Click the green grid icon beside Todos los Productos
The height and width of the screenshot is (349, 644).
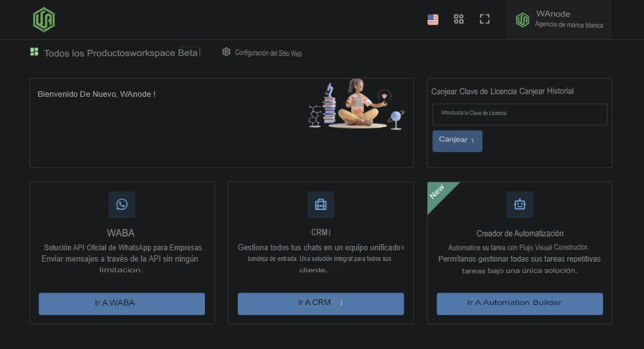[x=34, y=52]
